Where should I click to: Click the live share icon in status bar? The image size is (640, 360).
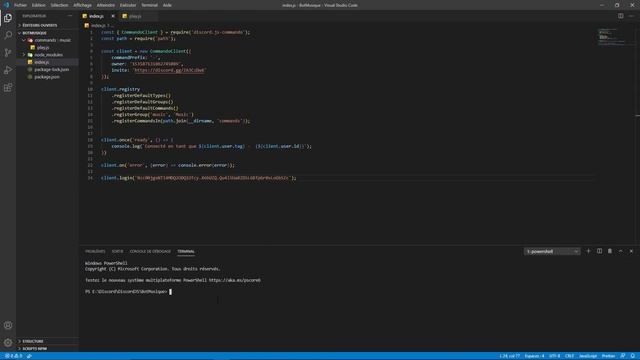29,356
